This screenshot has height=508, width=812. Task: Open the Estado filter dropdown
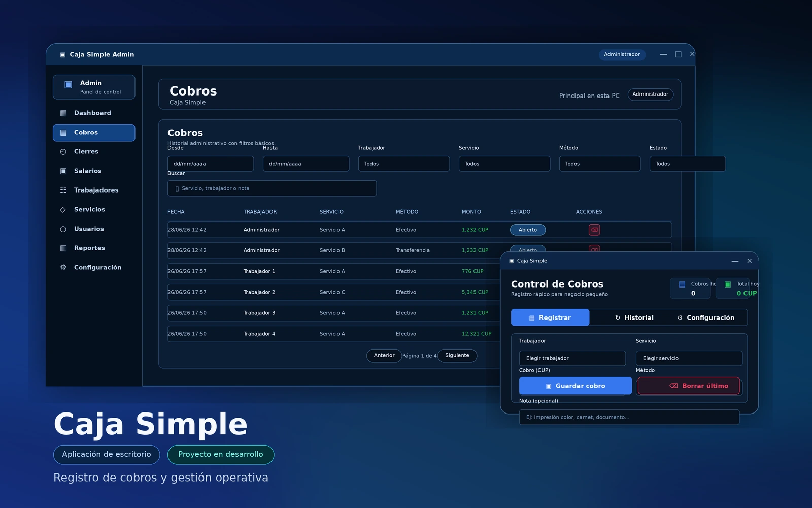(x=688, y=164)
